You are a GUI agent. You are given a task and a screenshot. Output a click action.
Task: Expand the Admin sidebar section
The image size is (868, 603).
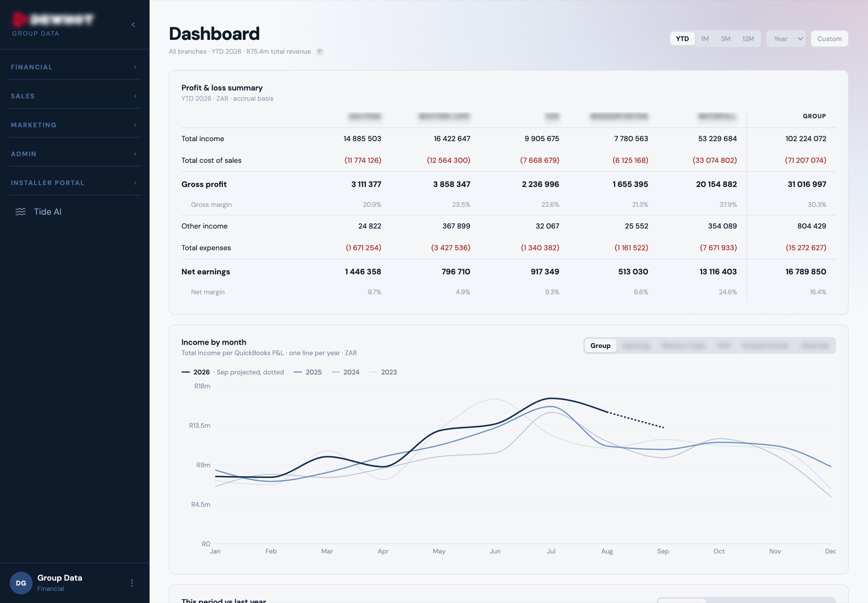tap(75, 154)
